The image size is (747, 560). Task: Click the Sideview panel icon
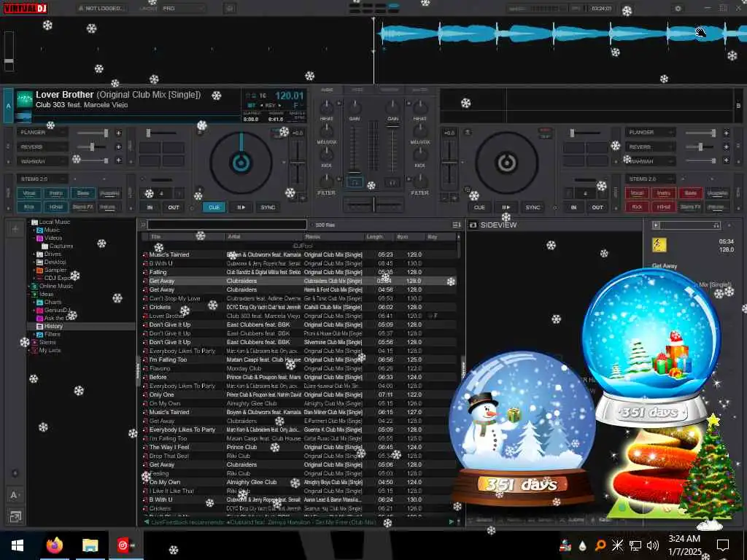click(473, 225)
